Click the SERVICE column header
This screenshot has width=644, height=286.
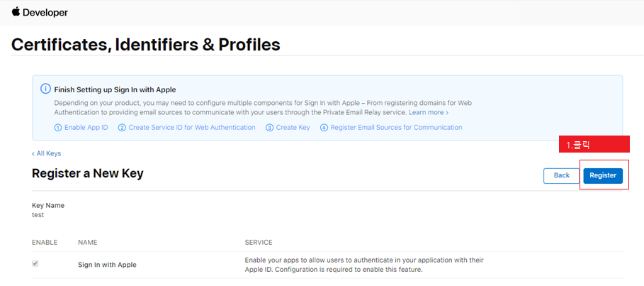pos(259,243)
